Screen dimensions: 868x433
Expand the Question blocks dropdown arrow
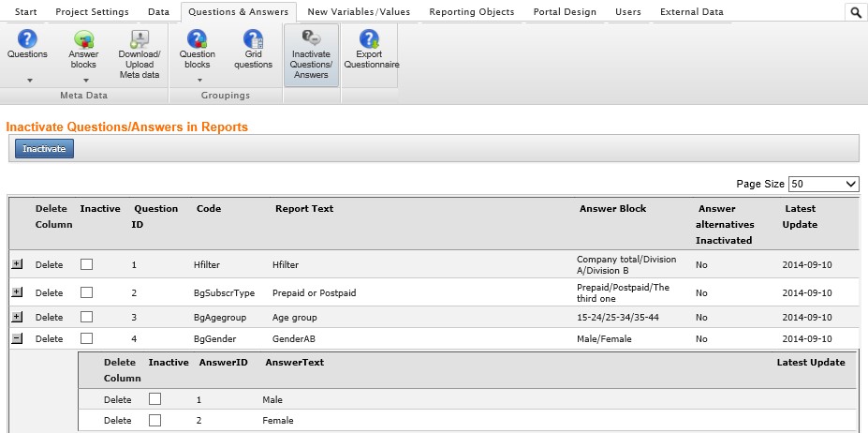click(199, 81)
